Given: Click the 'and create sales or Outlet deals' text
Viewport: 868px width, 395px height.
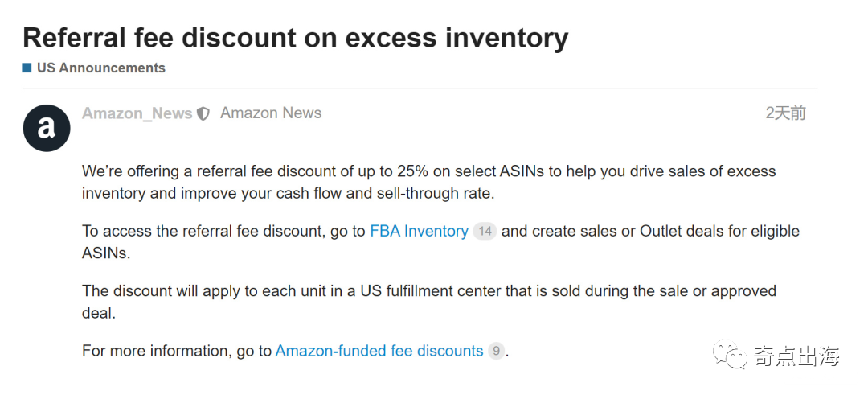Looking at the screenshot, I should coord(651,232).
